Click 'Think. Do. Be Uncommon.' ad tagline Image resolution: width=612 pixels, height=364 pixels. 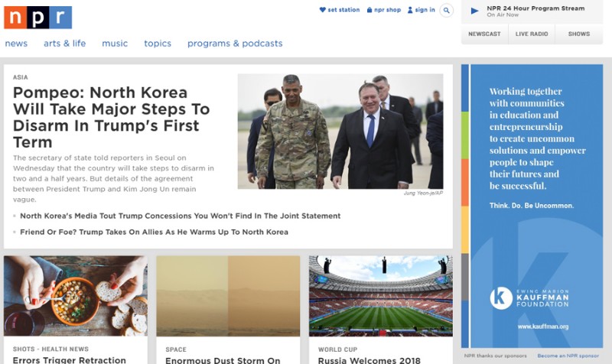(532, 206)
